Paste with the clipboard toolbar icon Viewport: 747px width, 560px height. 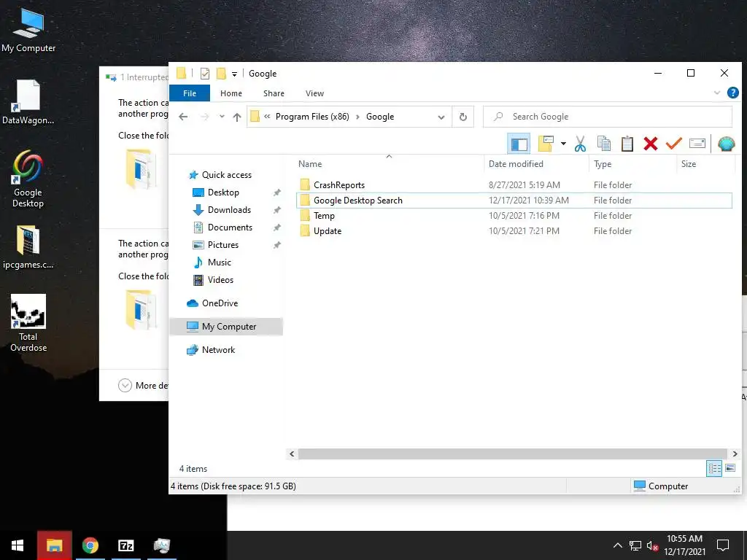627,144
